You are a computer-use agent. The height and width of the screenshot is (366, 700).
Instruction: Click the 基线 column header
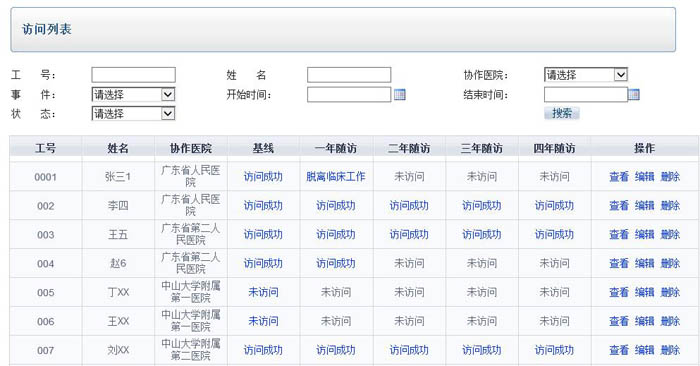(x=263, y=148)
